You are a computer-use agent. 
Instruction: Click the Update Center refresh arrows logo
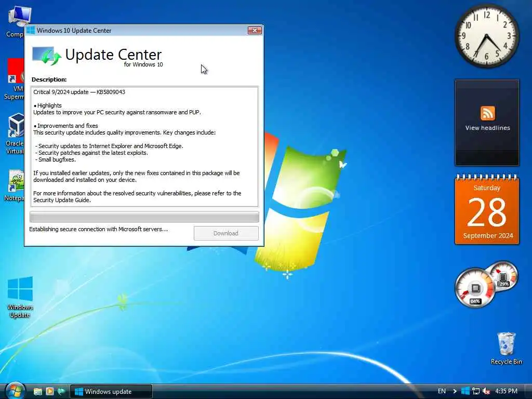tap(46, 56)
